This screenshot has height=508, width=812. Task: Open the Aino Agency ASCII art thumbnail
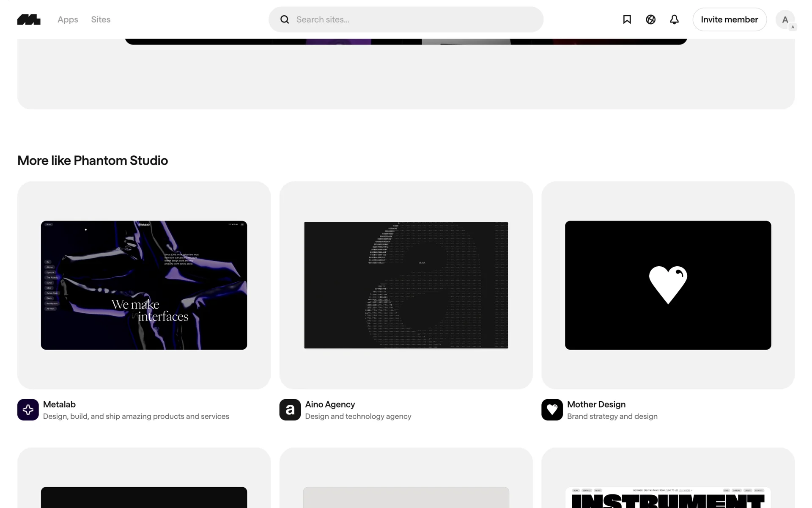pos(406,285)
